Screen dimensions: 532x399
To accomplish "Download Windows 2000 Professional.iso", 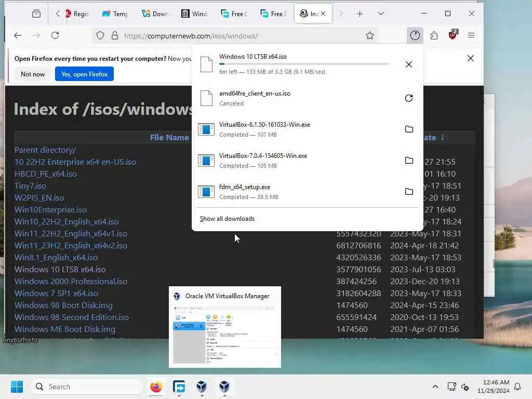I will 71,281.
